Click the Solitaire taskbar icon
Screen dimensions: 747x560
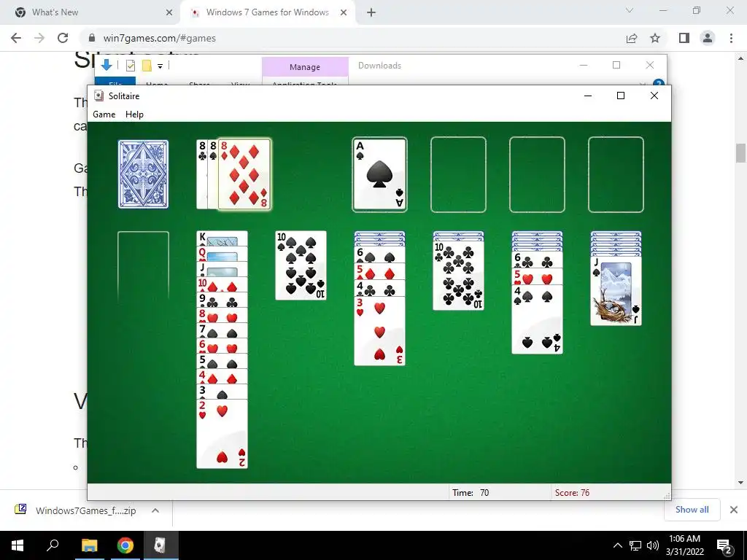click(x=160, y=545)
